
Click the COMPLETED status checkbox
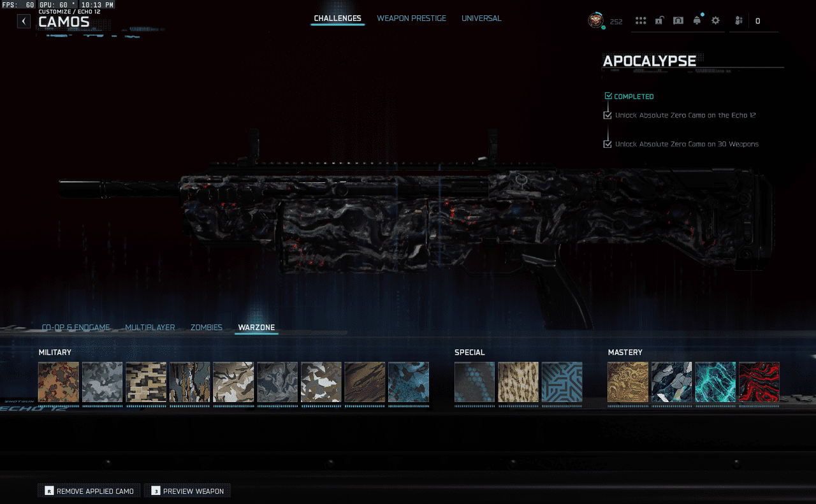tap(608, 96)
